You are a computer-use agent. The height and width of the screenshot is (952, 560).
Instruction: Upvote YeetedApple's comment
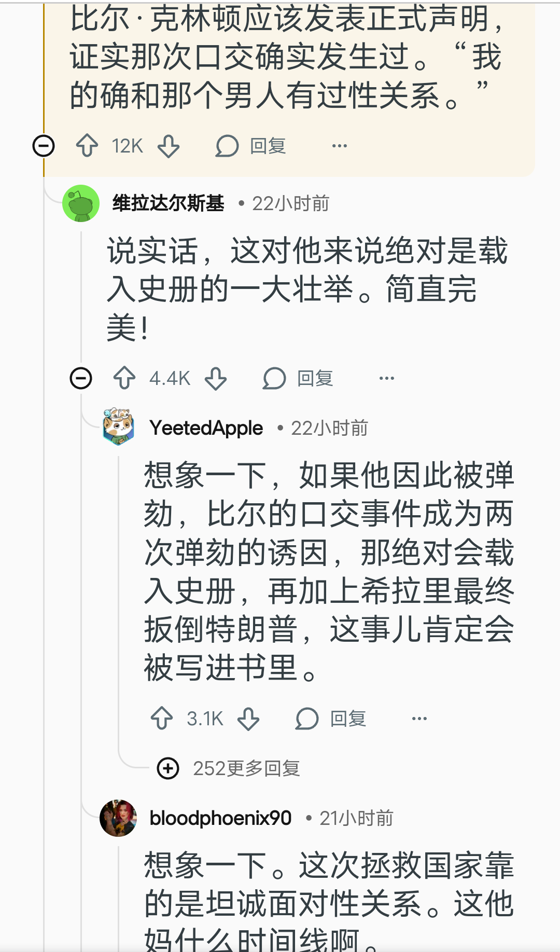(162, 719)
